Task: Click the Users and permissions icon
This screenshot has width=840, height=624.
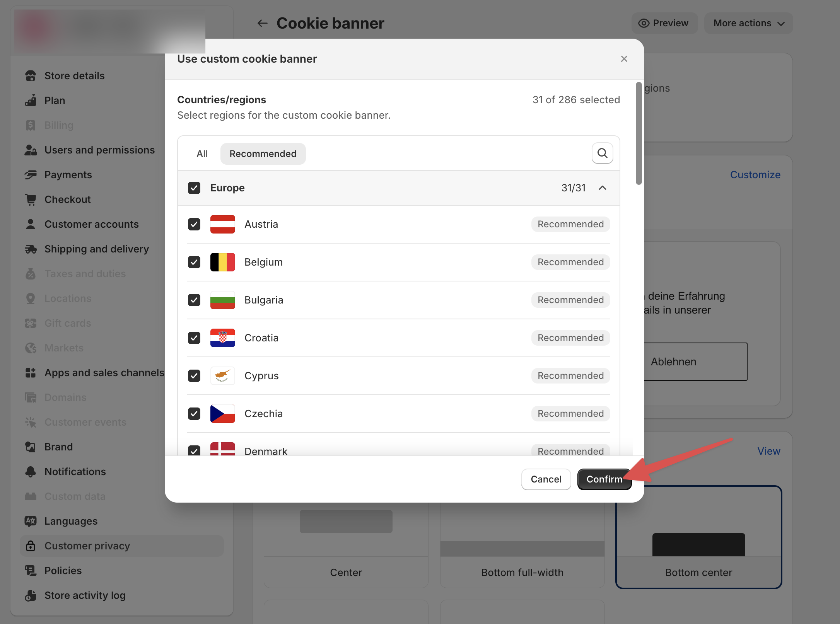Action: 31,150
